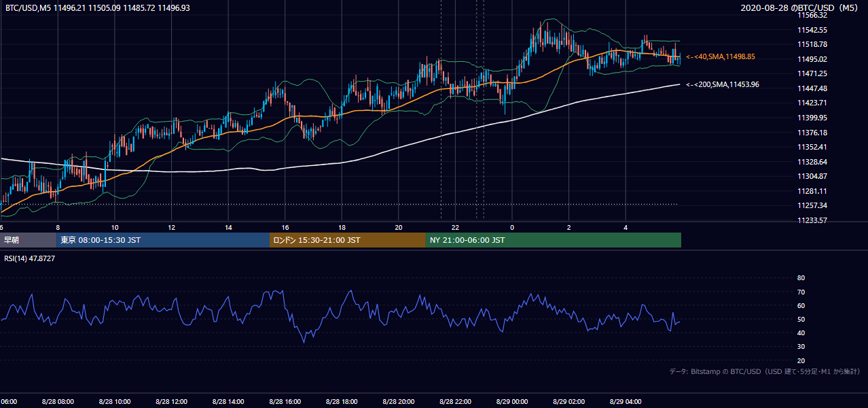
Task: Select the 40 SMA label reading 11498.85
Action: pos(721,57)
